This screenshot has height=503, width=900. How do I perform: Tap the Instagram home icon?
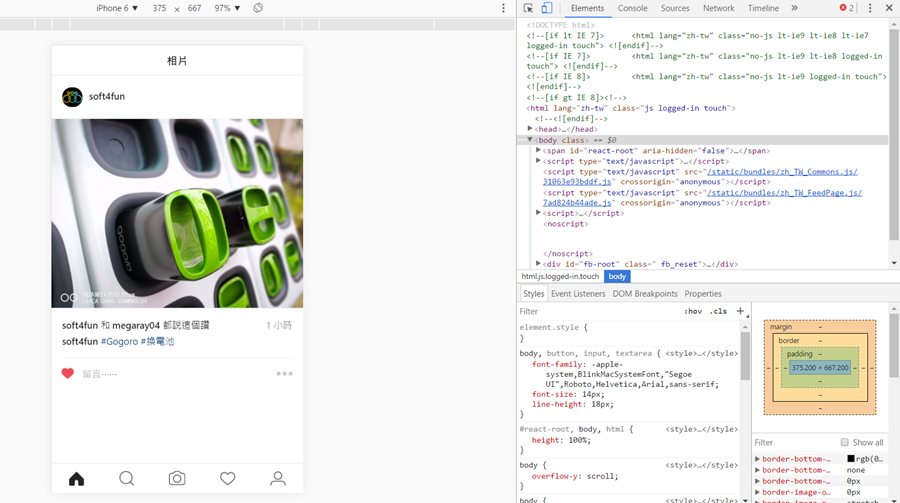pyautogui.click(x=76, y=479)
